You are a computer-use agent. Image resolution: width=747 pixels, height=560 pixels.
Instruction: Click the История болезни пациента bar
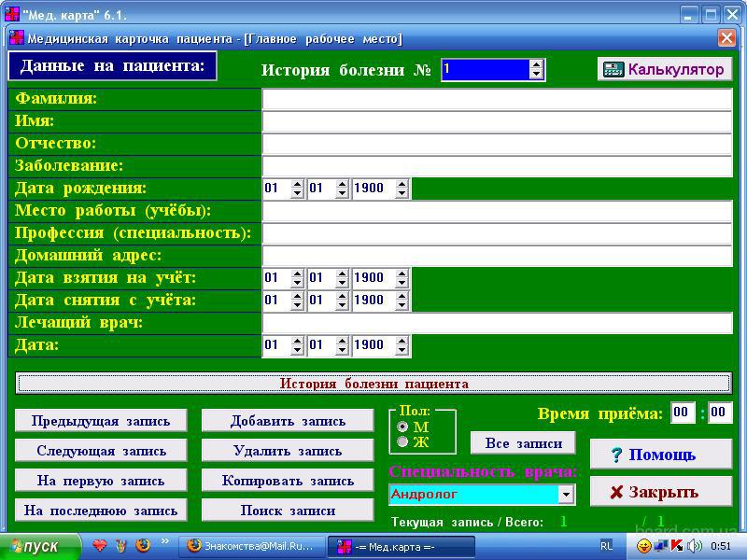click(x=373, y=384)
